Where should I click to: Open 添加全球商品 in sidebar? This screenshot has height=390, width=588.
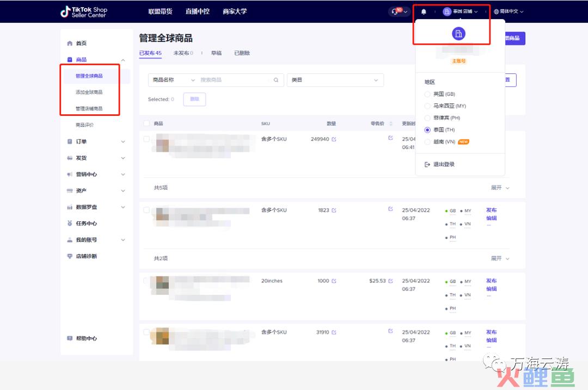[x=89, y=92]
